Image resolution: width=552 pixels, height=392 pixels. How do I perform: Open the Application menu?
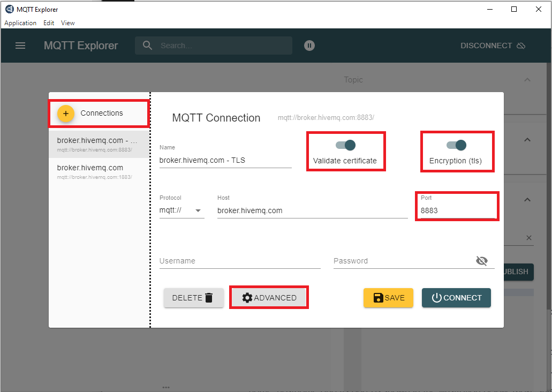tap(20, 23)
